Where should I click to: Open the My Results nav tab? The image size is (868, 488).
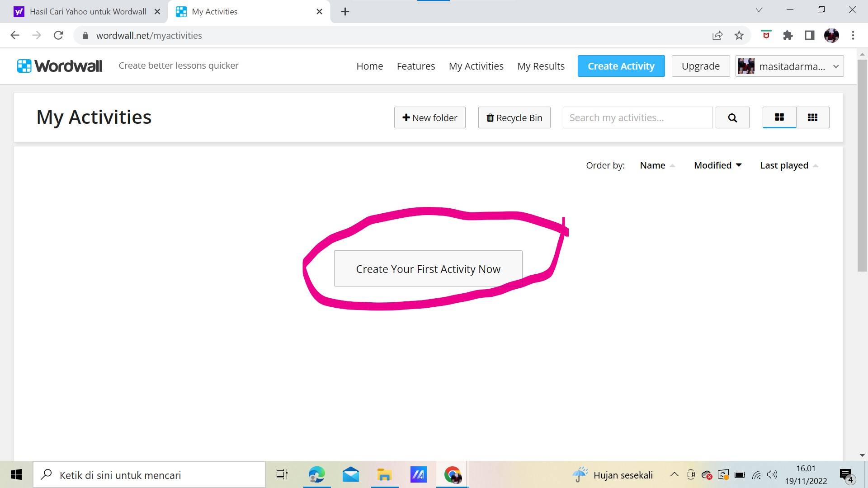(x=541, y=66)
